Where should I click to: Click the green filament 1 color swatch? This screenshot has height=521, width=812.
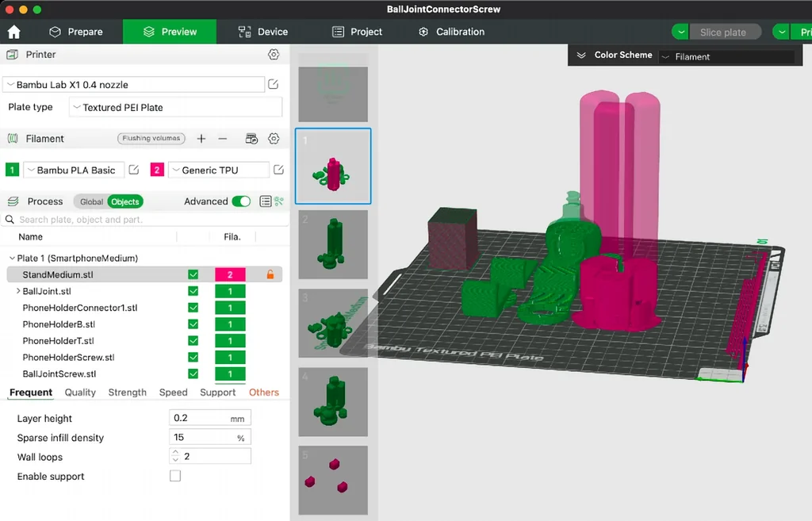pos(13,170)
